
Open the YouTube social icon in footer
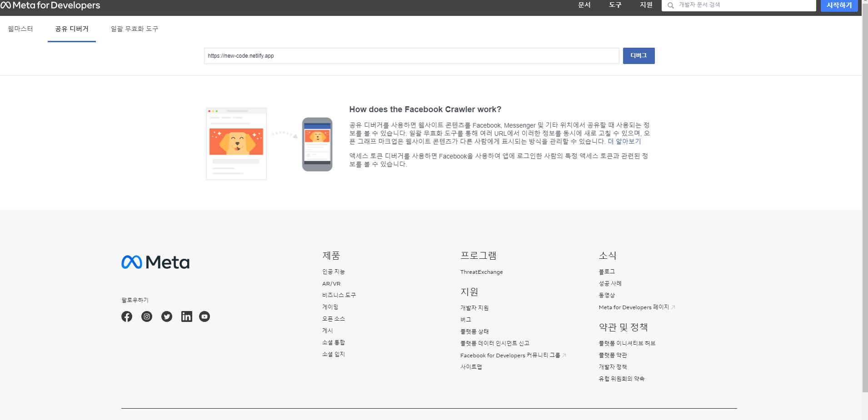(205, 316)
